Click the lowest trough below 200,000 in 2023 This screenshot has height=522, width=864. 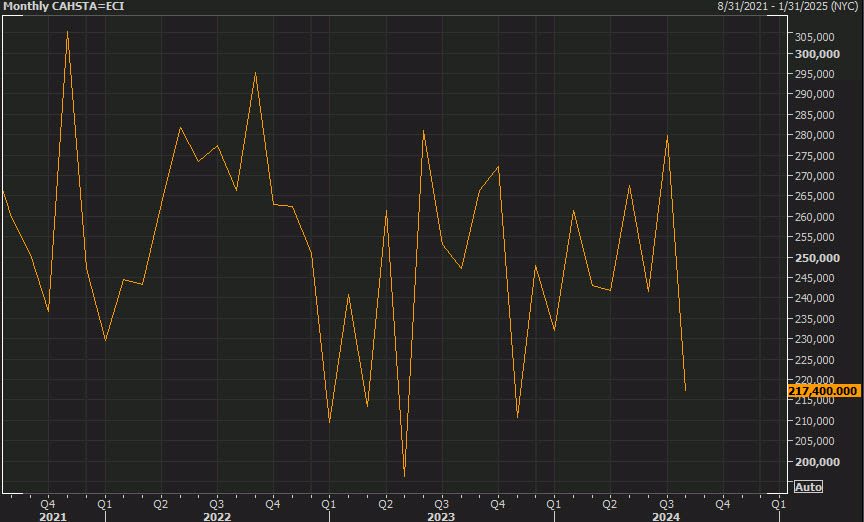(404, 476)
